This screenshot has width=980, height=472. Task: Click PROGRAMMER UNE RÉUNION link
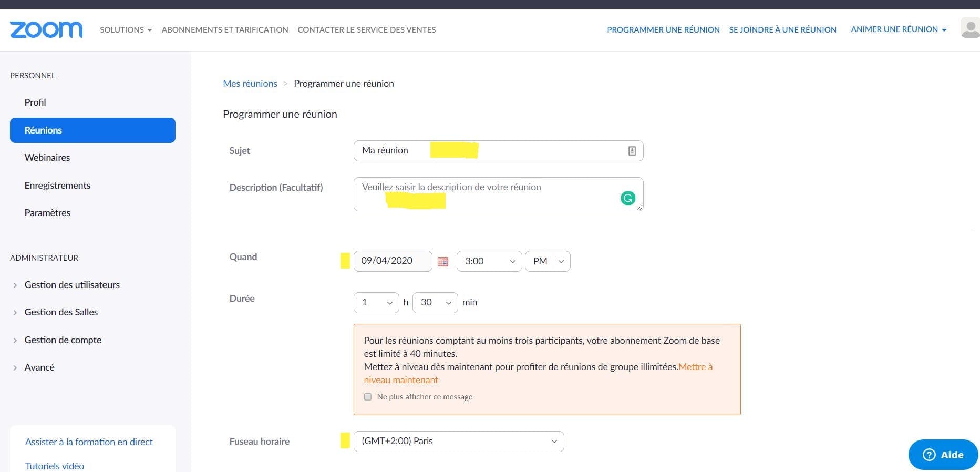[x=663, y=30]
